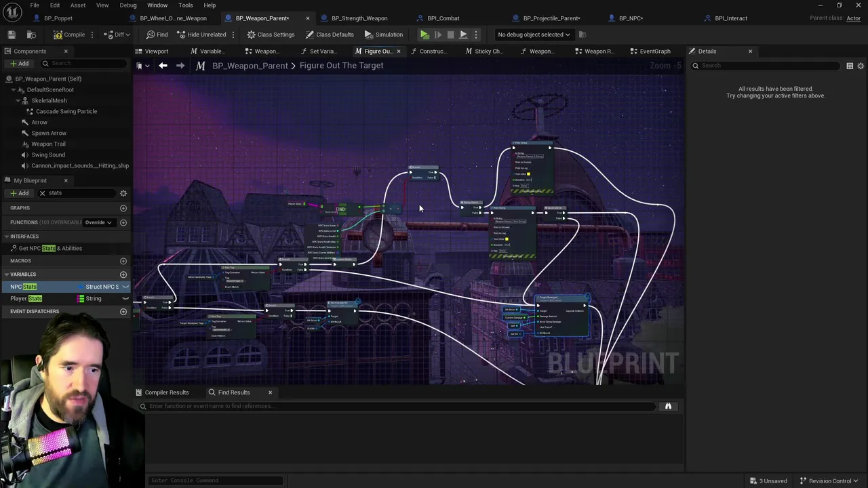Viewport: 868px width, 488px height.
Task: Add a new variable with plus icon
Action: coord(123,274)
